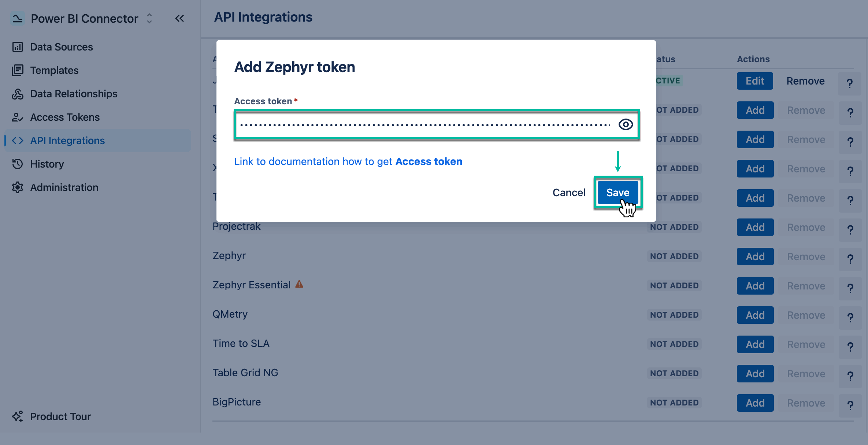Select the Templates icon
The image size is (868, 445).
[17, 70]
